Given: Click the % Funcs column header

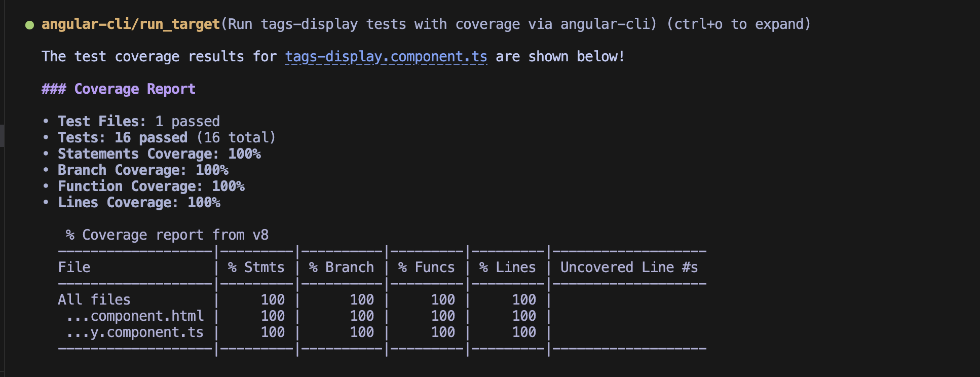Looking at the screenshot, I should click(427, 268).
